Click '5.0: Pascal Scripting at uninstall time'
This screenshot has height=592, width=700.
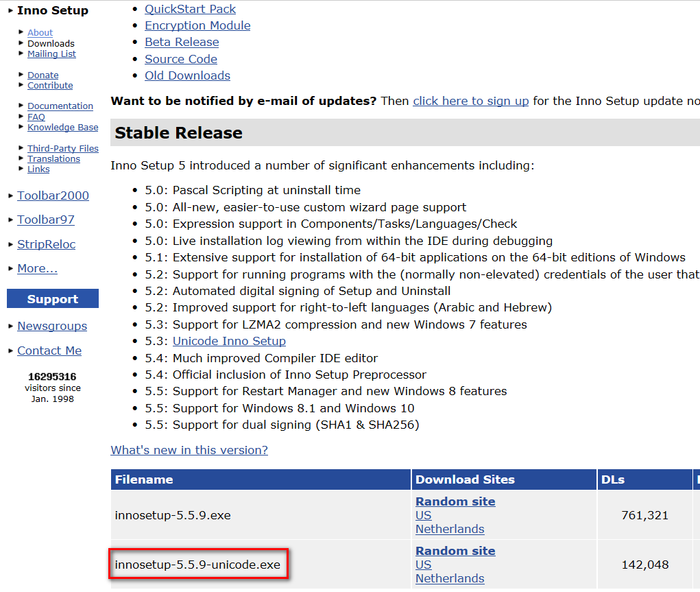tap(252, 190)
